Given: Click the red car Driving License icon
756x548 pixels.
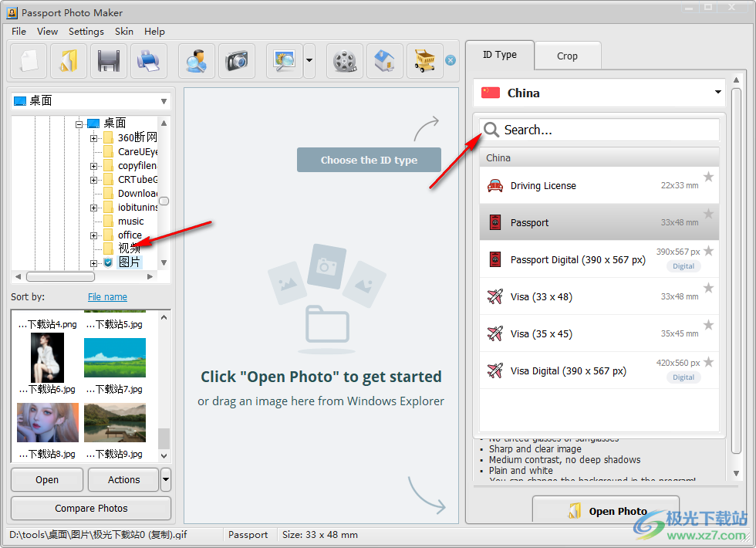Looking at the screenshot, I should [494, 186].
